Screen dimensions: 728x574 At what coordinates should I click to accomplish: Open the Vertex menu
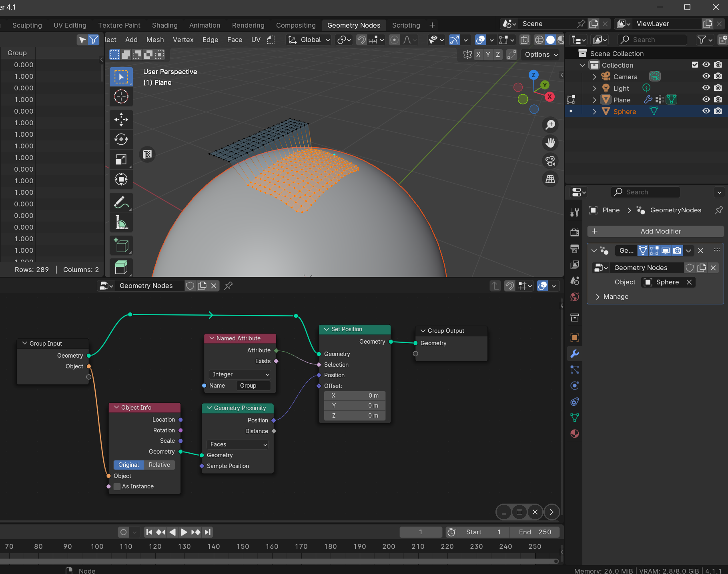[183, 40]
